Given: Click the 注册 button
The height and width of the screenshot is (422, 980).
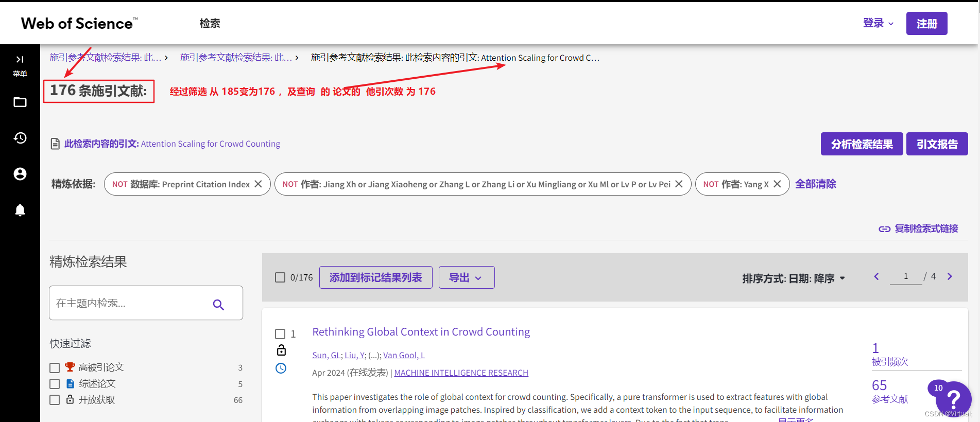Looking at the screenshot, I should 926,23.
